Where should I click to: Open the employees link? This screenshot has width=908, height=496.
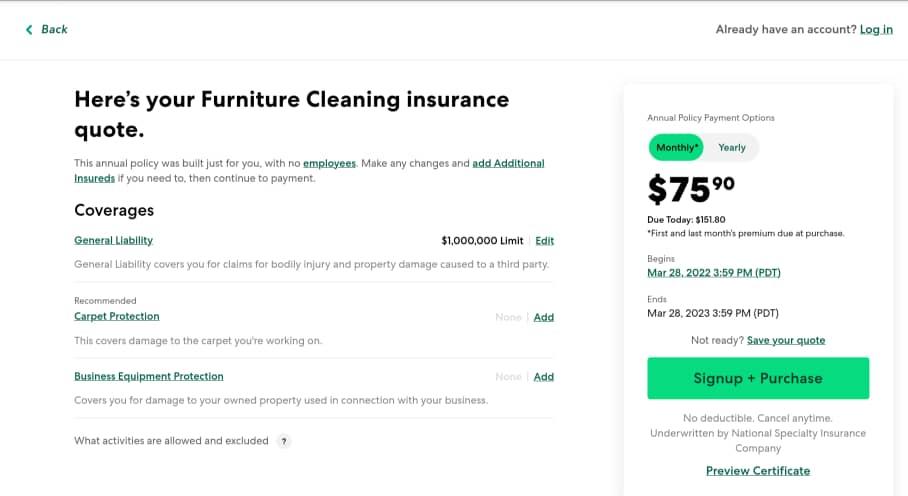329,163
